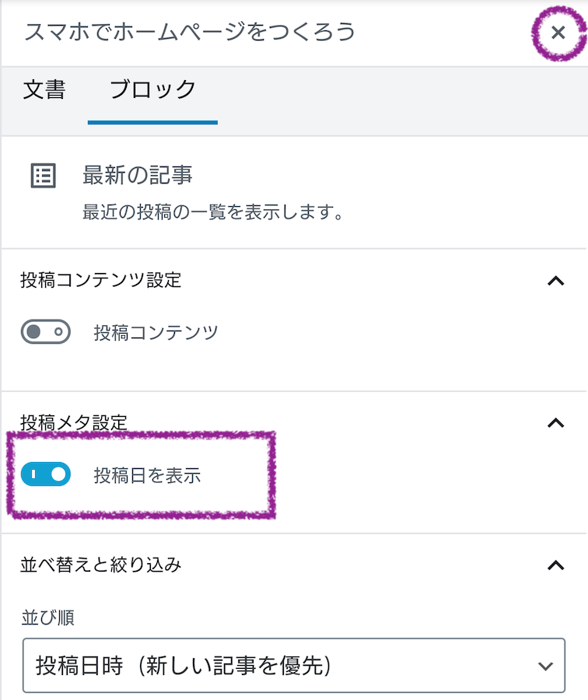
Task: Click the 投稿メタ設定 section heading text
Action: pos(73,423)
